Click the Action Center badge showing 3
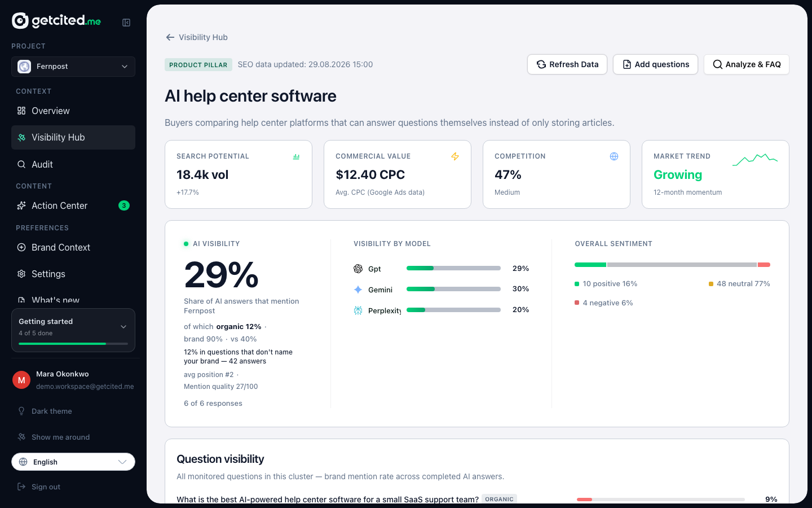This screenshot has height=508, width=812. coord(124,205)
